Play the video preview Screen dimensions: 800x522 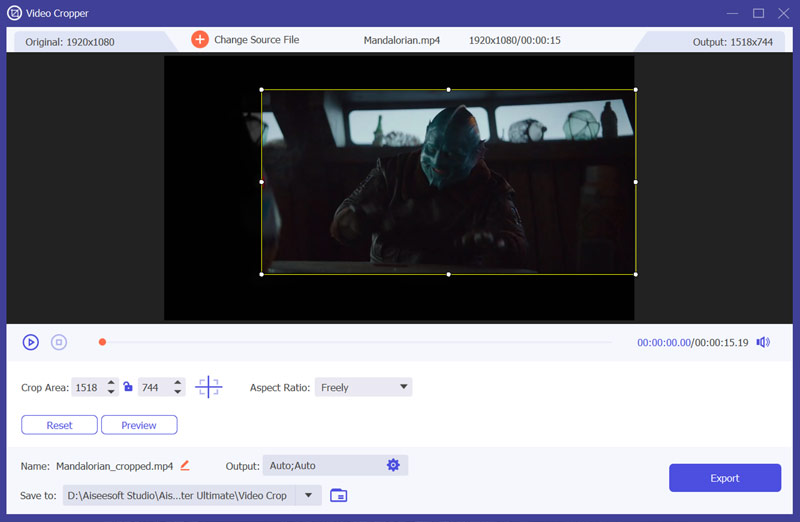(31, 342)
